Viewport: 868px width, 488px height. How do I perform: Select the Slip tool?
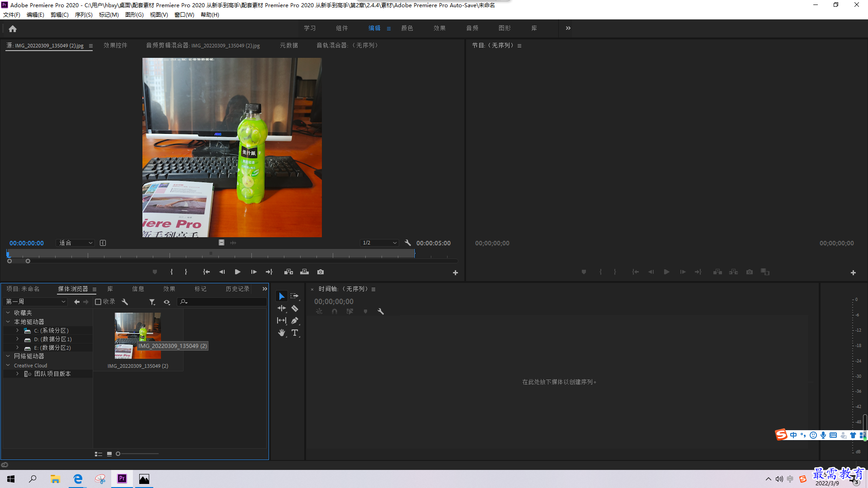click(281, 320)
